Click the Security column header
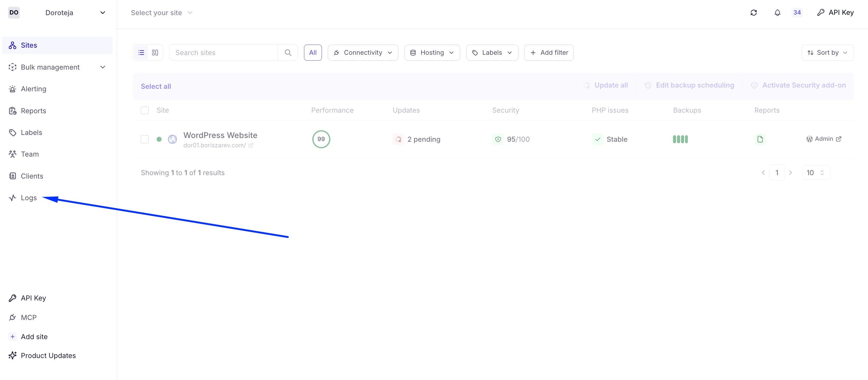The height and width of the screenshot is (380, 868). click(x=506, y=110)
